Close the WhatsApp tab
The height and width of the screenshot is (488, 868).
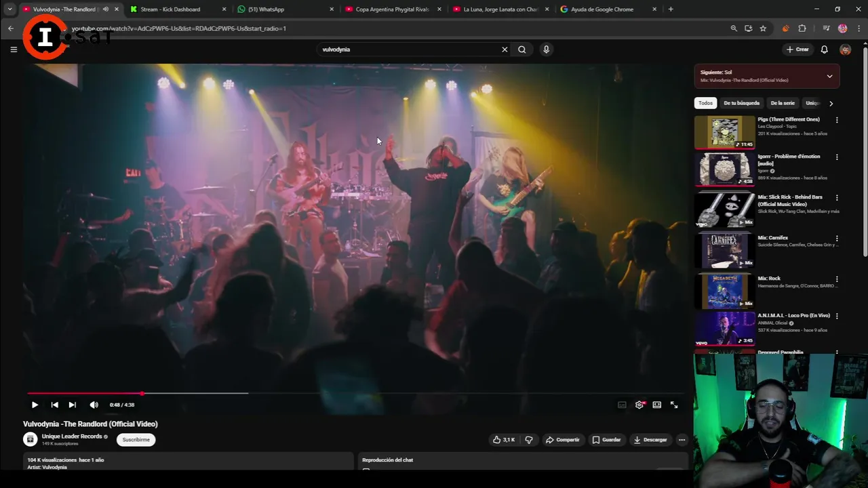(x=332, y=9)
